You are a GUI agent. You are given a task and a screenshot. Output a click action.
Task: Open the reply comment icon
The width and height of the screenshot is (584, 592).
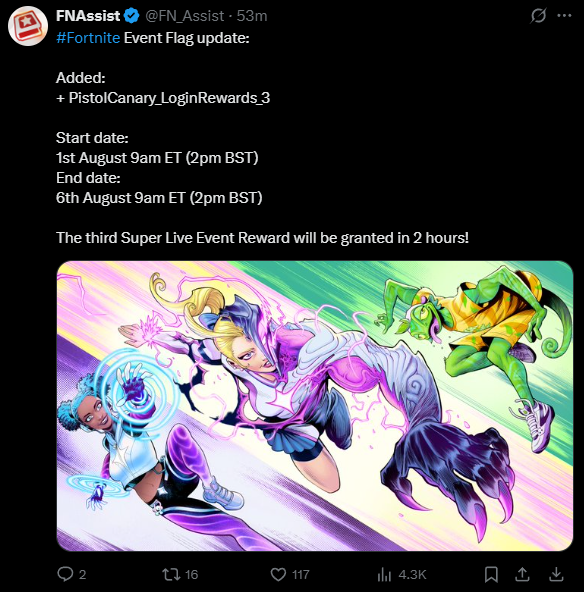[x=65, y=574]
